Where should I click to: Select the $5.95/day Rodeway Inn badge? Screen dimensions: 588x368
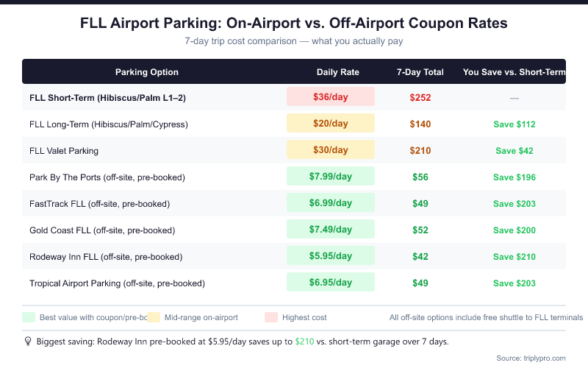point(331,256)
